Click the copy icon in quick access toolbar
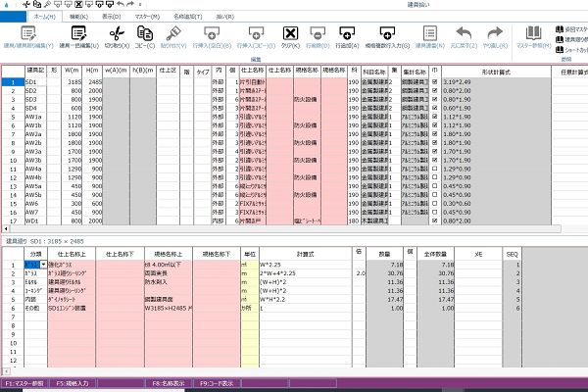The height and width of the screenshot is (392, 588). pyautogui.click(x=37, y=5)
